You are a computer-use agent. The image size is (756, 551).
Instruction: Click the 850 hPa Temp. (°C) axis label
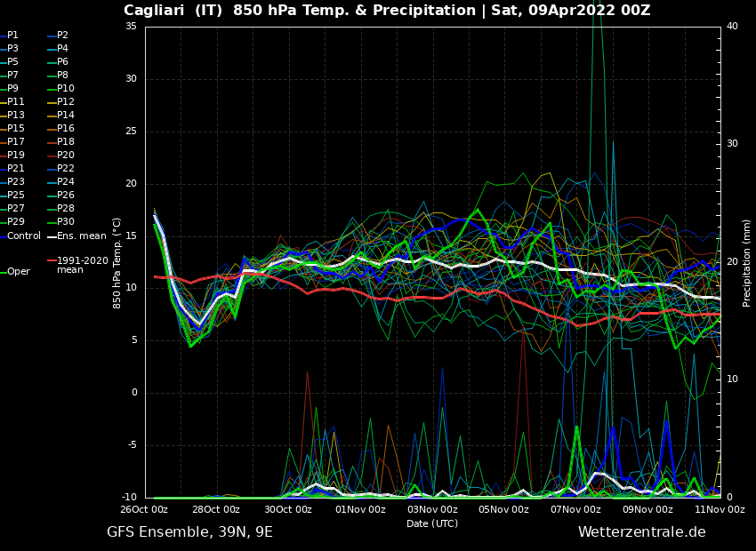pos(117,263)
